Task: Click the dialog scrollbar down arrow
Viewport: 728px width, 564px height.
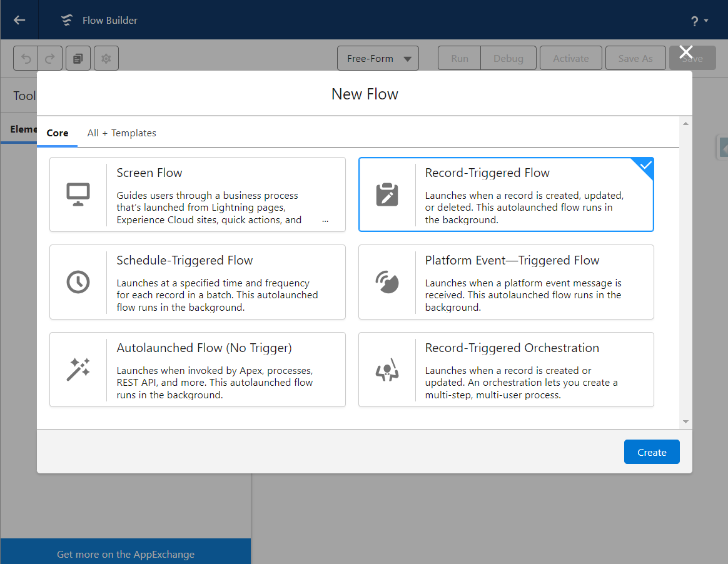Action: tap(685, 422)
